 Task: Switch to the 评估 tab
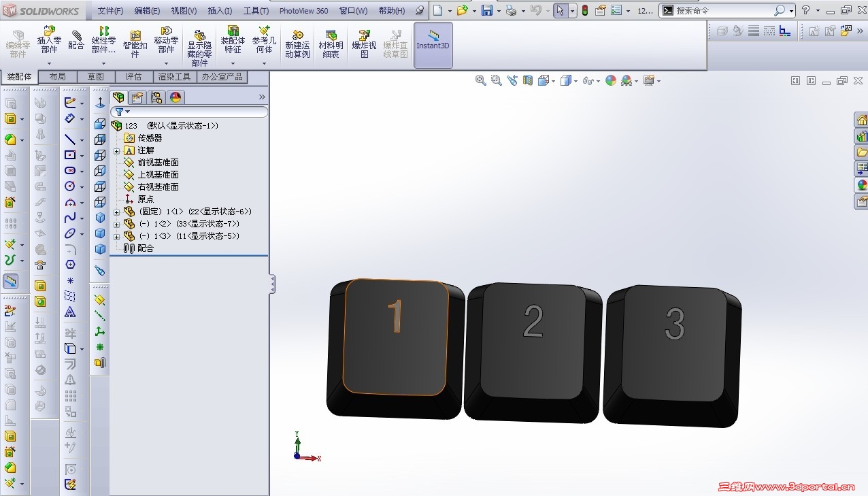tap(134, 77)
